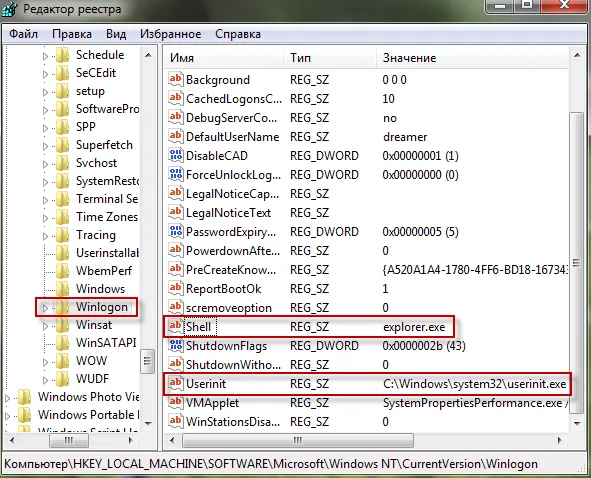Viewport: 591px width, 478px height.
Task: Select the Windows tree key
Action: (100, 289)
